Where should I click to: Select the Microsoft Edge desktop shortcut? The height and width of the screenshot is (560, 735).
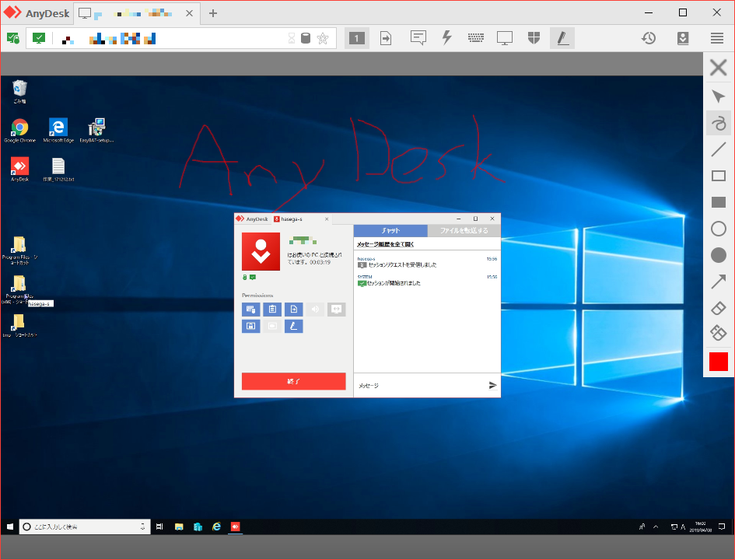coord(58,130)
